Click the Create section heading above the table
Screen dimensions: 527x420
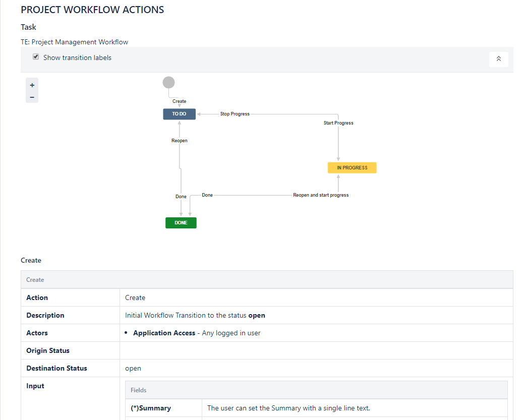31,260
